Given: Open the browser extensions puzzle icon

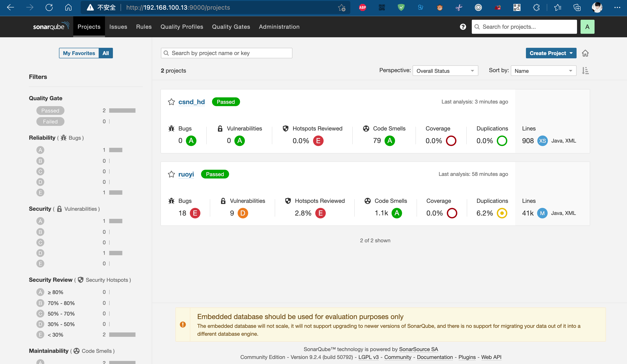Looking at the screenshot, I should click(536, 7).
